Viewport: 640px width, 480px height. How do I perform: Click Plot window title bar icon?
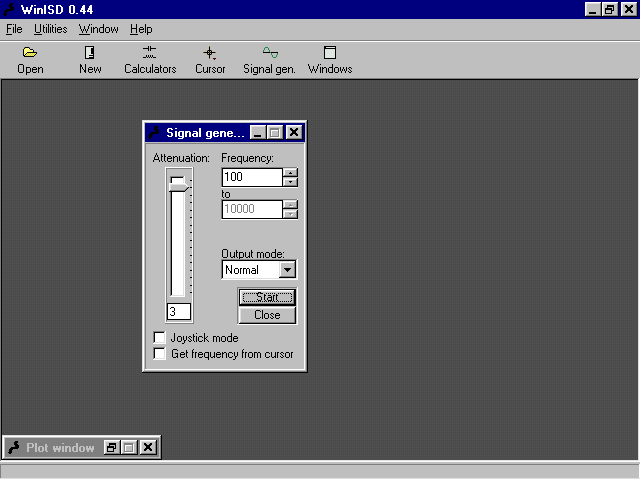(14, 448)
